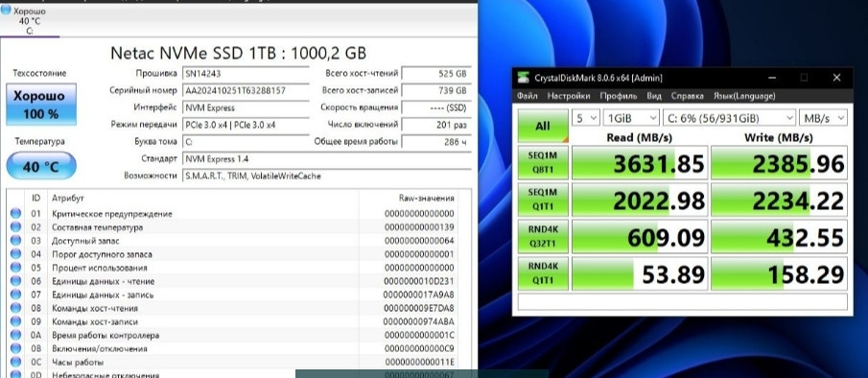Open the Настройки menu
The width and height of the screenshot is (868, 378).
click(569, 96)
